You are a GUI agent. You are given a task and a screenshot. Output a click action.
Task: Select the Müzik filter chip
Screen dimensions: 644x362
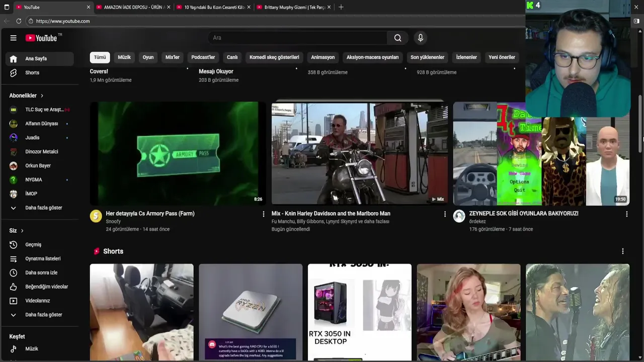(x=124, y=57)
